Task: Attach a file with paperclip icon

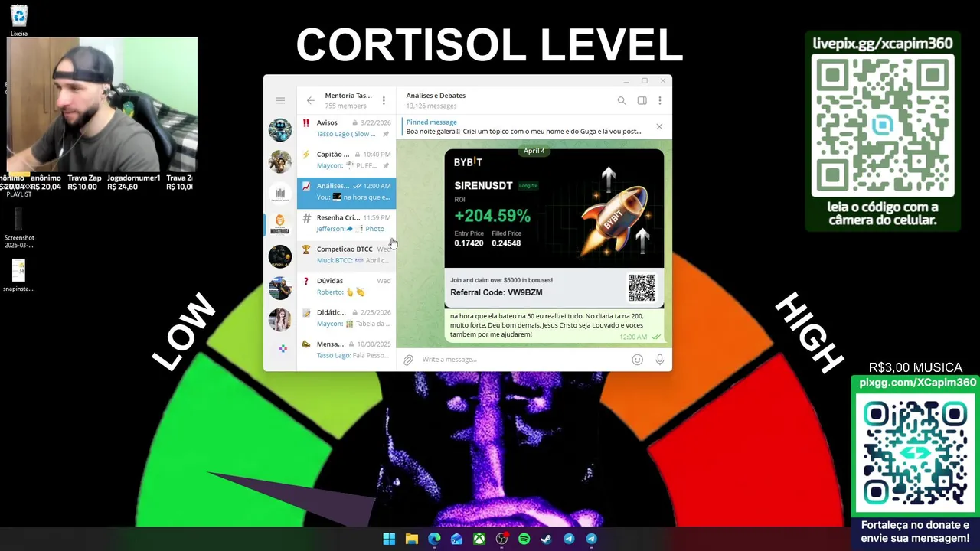Action: 409,360
